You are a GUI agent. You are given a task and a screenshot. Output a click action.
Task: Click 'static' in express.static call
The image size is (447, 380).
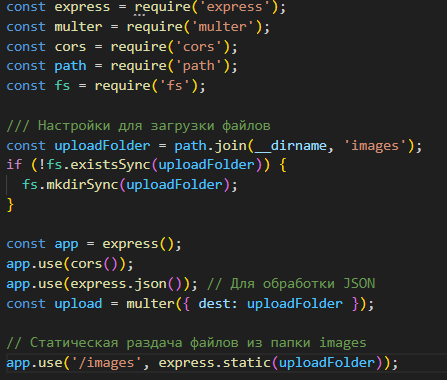click(247, 363)
